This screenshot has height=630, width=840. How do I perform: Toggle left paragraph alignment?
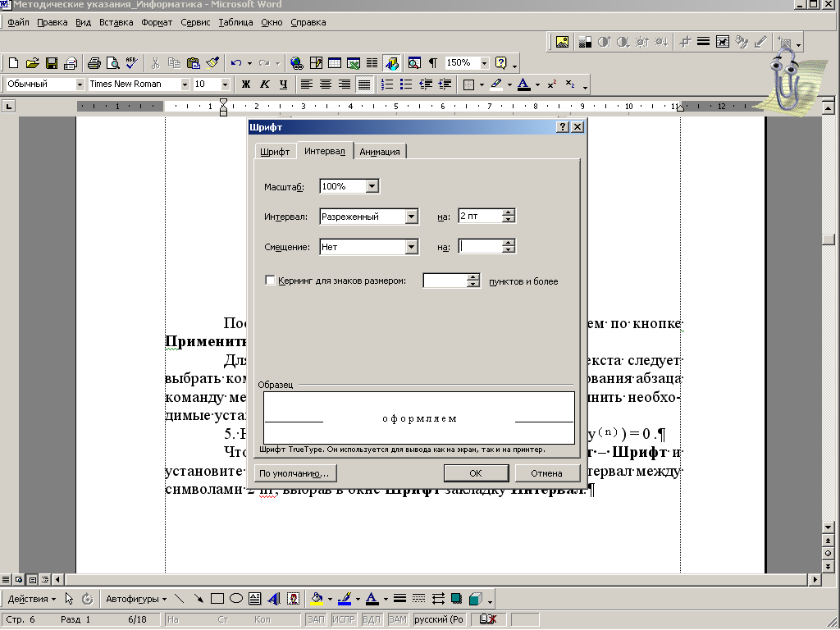click(x=307, y=84)
